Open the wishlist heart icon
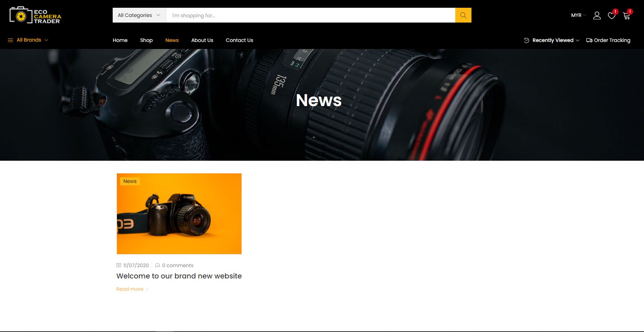This screenshot has width=644, height=332. (x=612, y=16)
